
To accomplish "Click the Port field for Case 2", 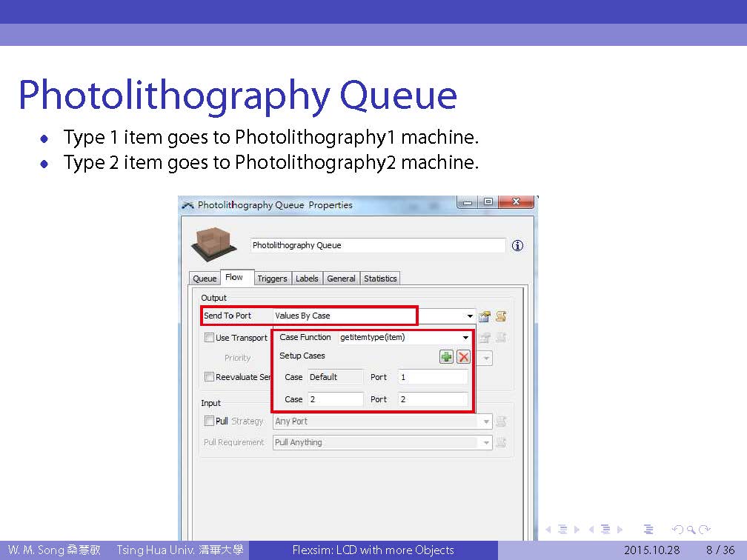I will click(433, 399).
